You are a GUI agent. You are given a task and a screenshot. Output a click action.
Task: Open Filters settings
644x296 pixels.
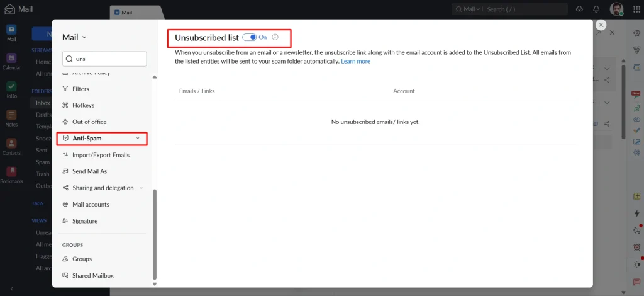pos(80,89)
